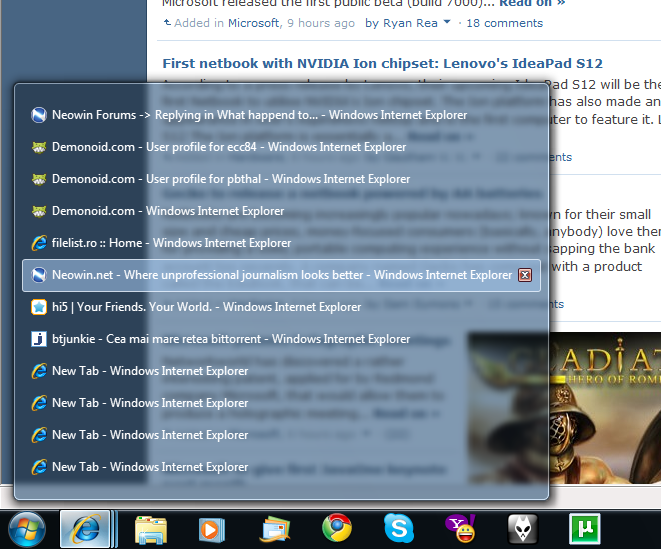The width and height of the screenshot is (661, 549).
Task: Switch to filelist.ro Home window
Action: click(281, 243)
